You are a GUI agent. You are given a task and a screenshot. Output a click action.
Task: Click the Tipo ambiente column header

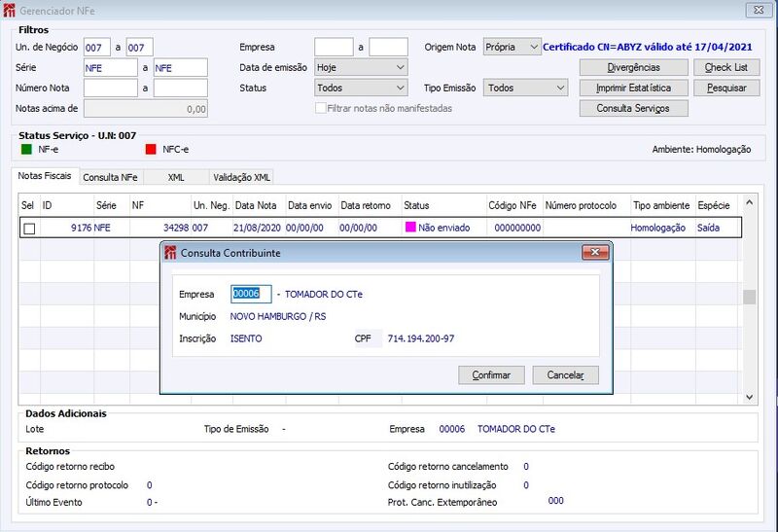pyautogui.click(x=663, y=205)
